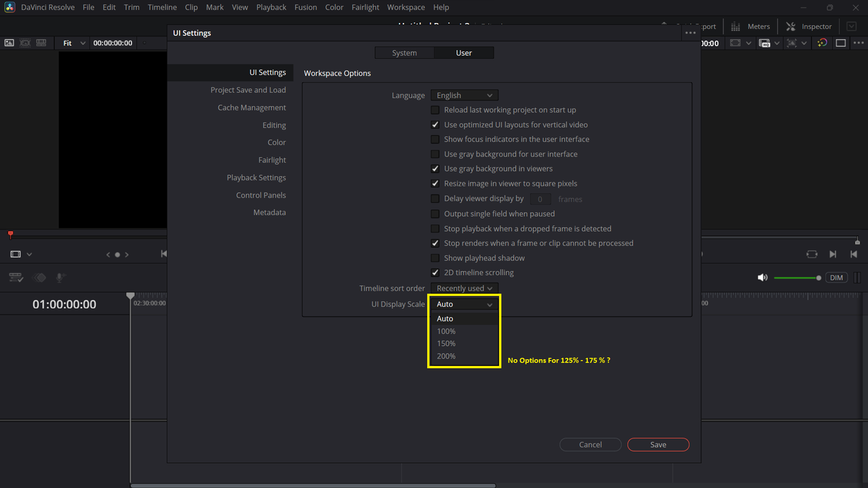The width and height of the screenshot is (868, 488).
Task: Check Output single field when paused
Action: [435, 213]
